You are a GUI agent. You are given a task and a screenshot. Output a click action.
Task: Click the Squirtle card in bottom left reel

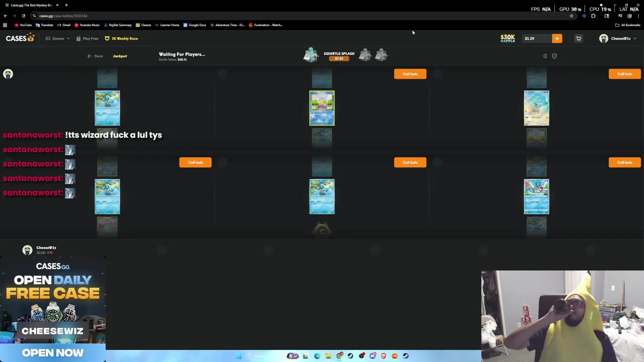tap(108, 197)
